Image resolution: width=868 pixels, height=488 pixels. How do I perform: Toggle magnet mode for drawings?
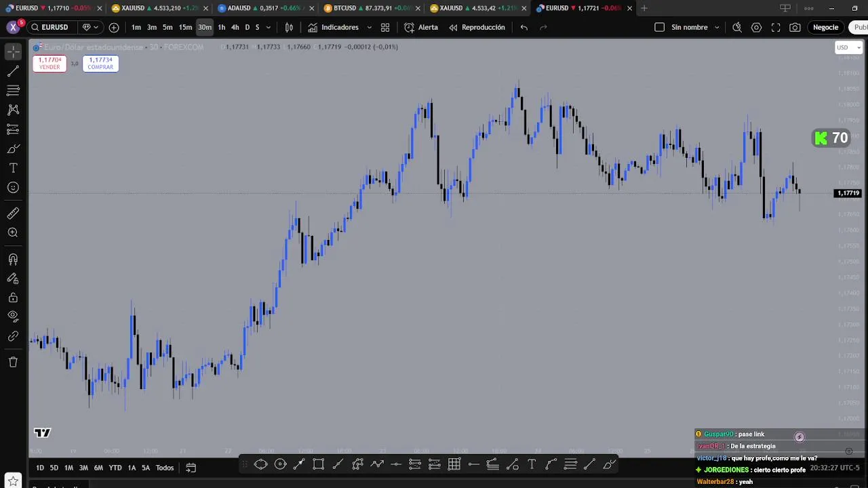(x=13, y=259)
